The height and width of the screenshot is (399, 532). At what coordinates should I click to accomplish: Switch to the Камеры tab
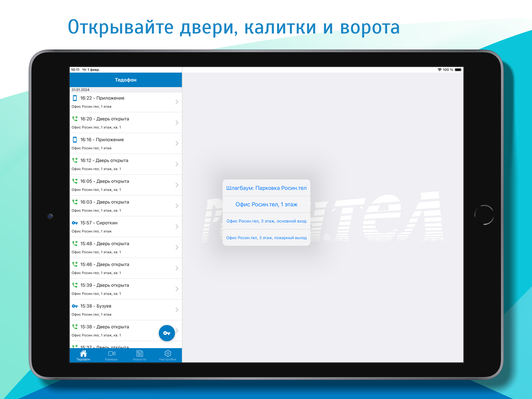tap(111, 355)
